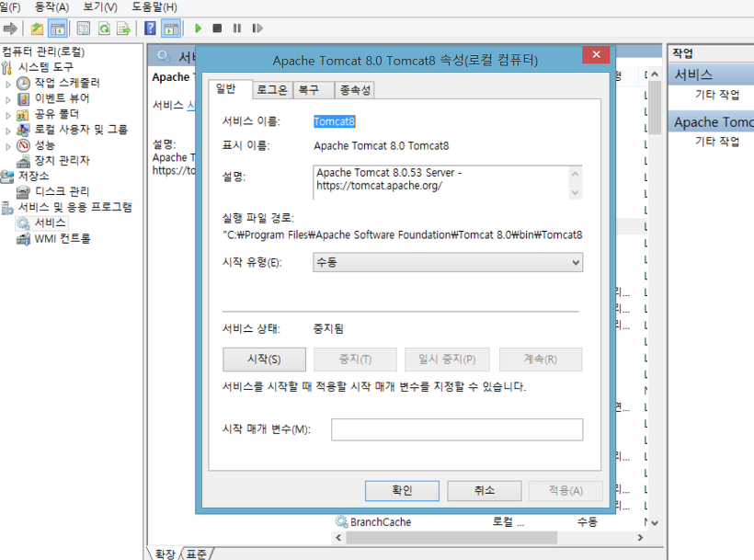Click the pause service toolbar icon
754x560 pixels.
237,29
